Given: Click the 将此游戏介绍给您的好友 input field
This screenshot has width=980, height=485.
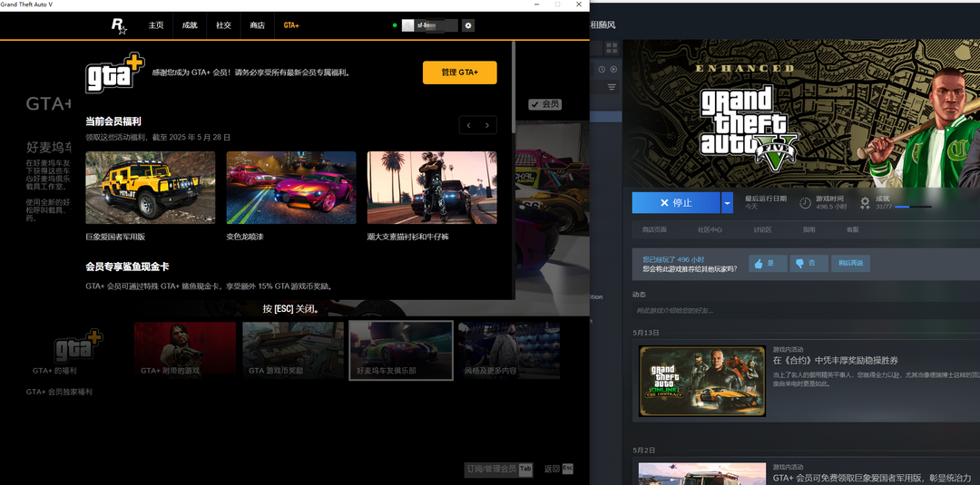Looking at the screenshot, I should [x=806, y=310].
